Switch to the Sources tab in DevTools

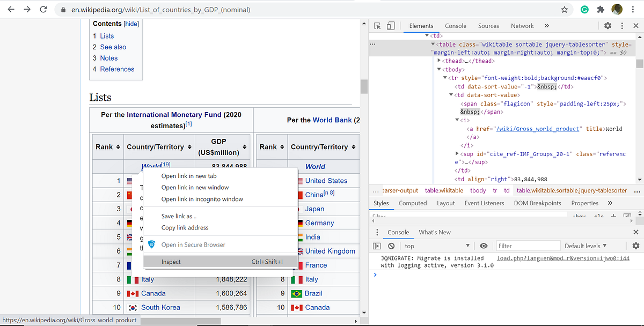pyautogui.click(x=488, y=25)
